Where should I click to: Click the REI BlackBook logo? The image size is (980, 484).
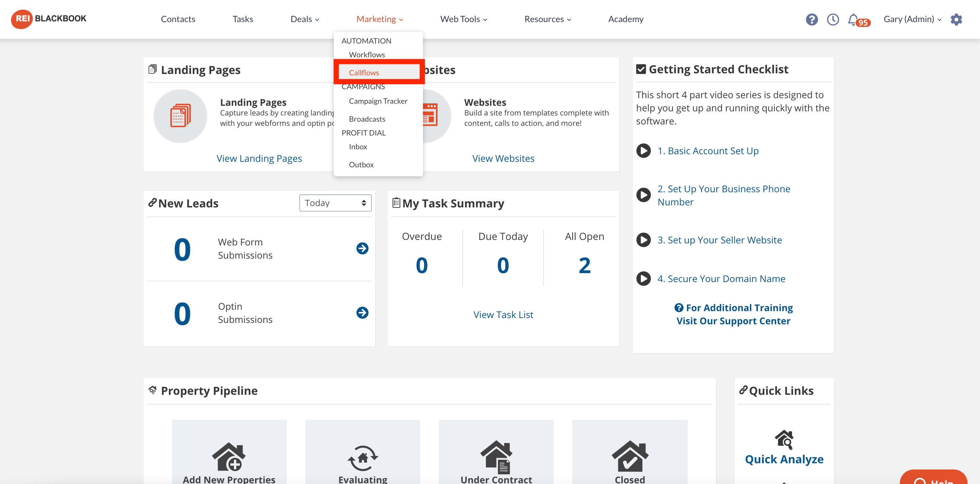[49, 19]
